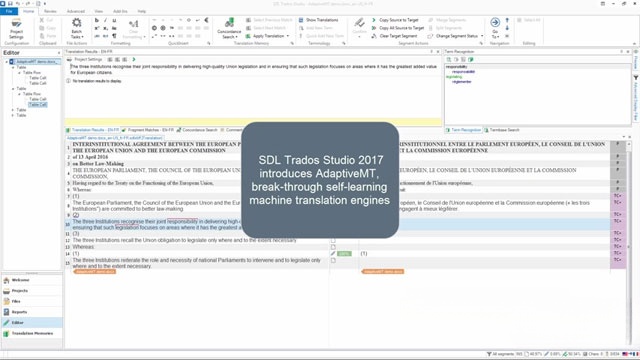Save using the quick access toolbar icon
The width and height of the screenshot is (640, 360).
[x=10, y=3]
